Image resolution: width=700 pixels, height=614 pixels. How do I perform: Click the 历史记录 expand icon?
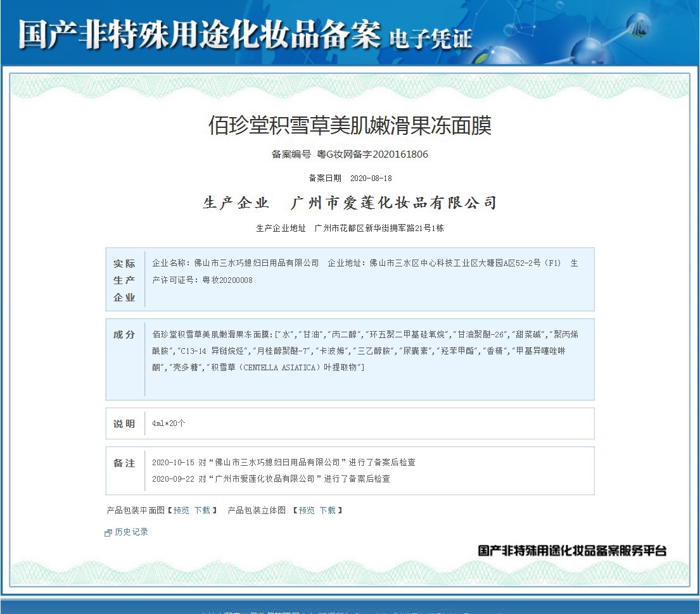click(108, 533)
